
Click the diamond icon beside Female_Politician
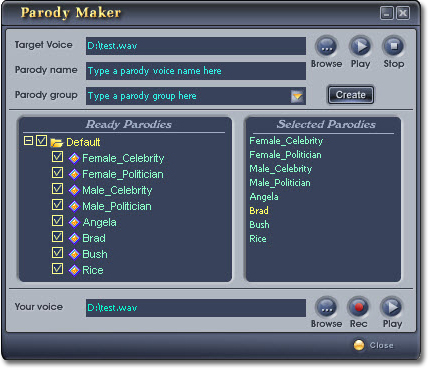(x=74, y=174)
